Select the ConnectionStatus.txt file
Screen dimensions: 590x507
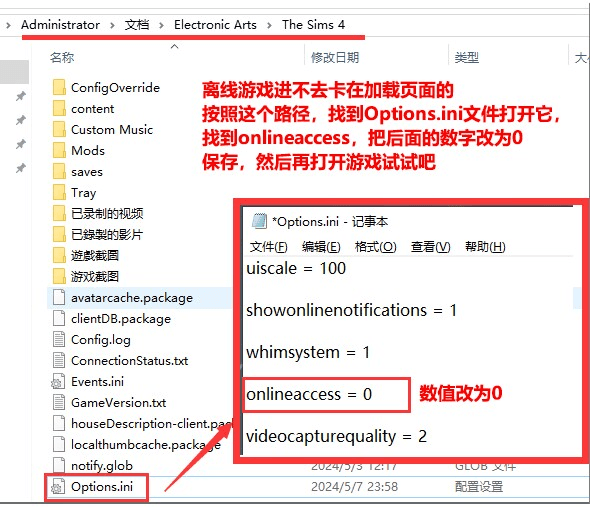[129, 361]
